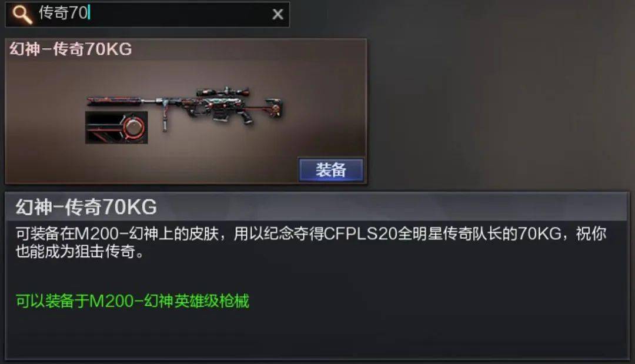This screenshot has height=364, width=635.
Task: Click the 幻神-传奇70KG title on item card
Action: tap(71, 49)
